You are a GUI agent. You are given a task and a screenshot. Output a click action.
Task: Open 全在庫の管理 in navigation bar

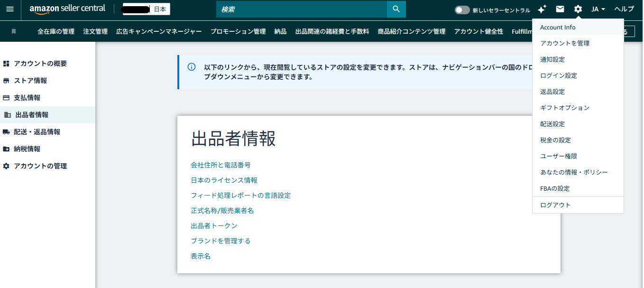coord(56,31)
